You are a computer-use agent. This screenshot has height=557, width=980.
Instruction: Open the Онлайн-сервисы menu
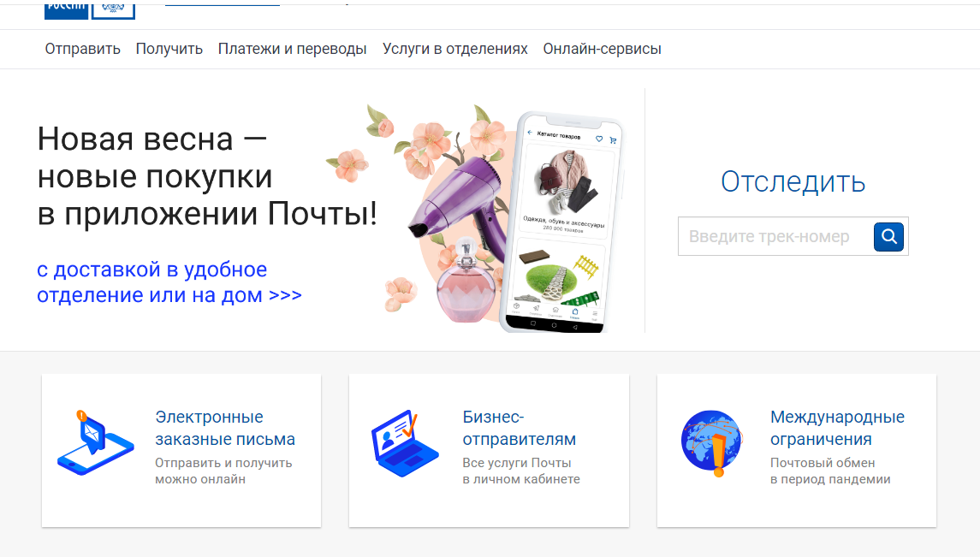602,49
